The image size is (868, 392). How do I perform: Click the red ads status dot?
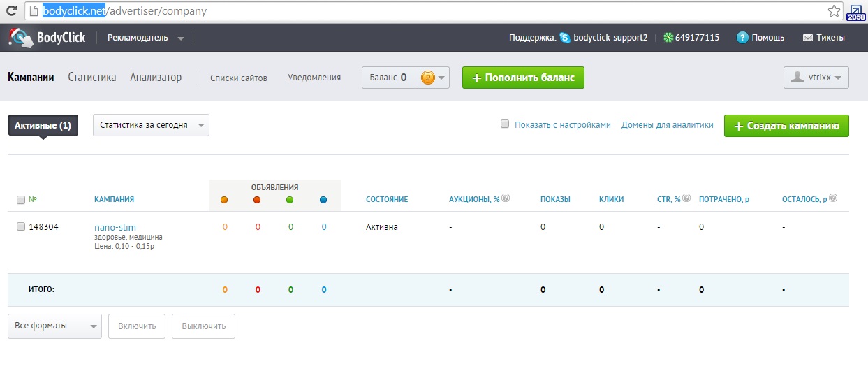coord(257,200)
